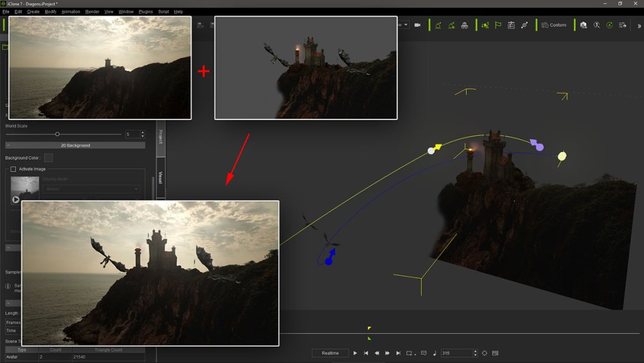Open the Script menu
This screenshot has height=363, width=644.
164,12
